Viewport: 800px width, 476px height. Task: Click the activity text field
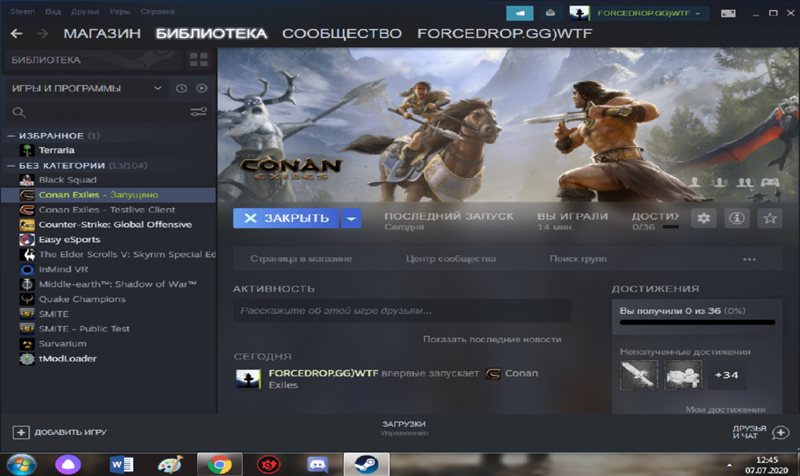click(402, 311)
